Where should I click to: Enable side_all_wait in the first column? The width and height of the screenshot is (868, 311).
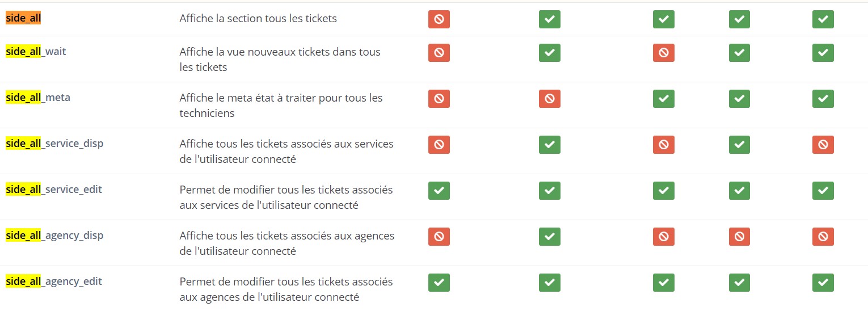(x=439, y=53)
